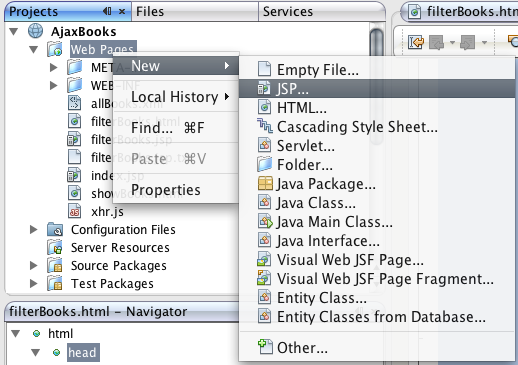The image size is (518, 365).
Task: Select Properties in context menu
Action: point(176,190)
